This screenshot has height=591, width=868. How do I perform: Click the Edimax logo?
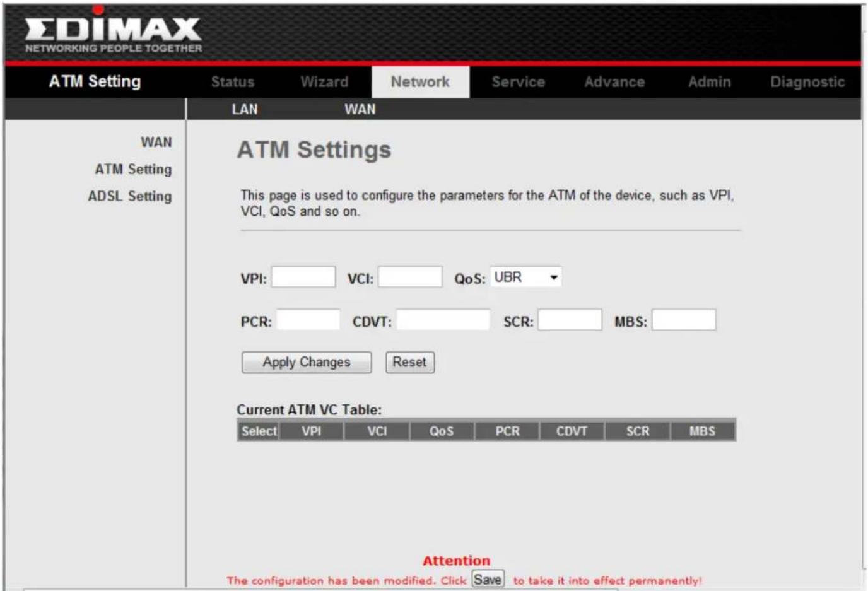click(x=113, y=32)
